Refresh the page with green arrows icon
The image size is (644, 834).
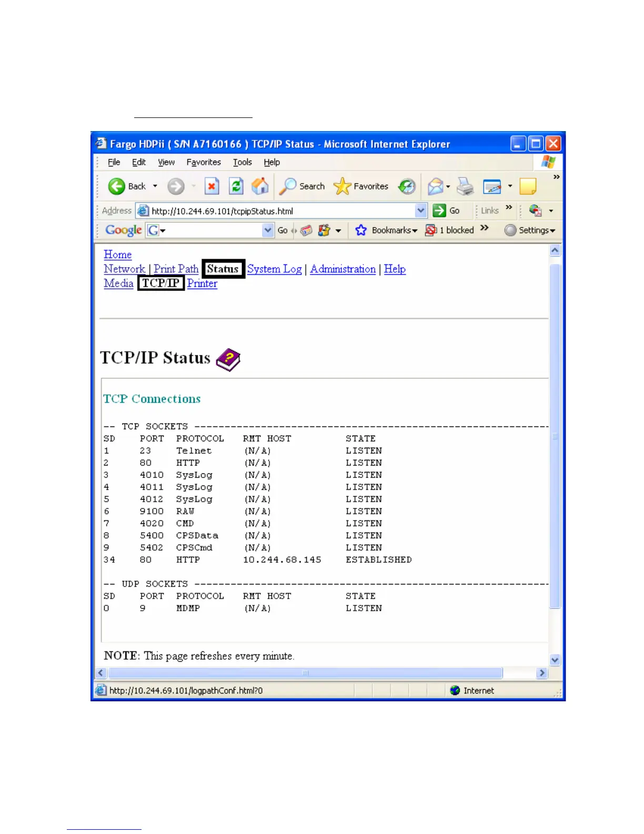click(x=236, y=186)
